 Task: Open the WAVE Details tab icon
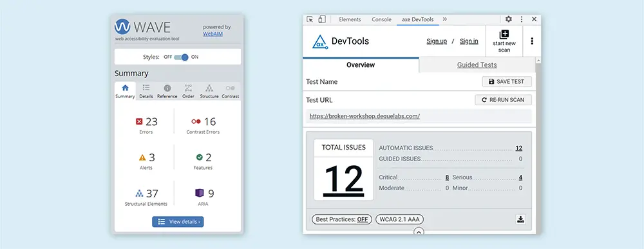click(146, 88)
